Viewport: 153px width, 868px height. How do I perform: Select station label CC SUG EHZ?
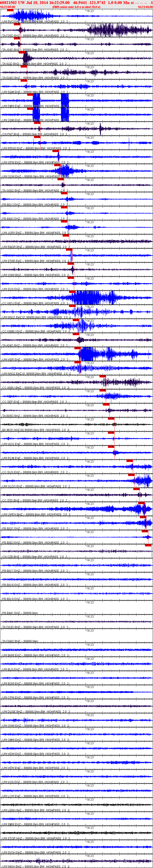[x=11, y=472]
